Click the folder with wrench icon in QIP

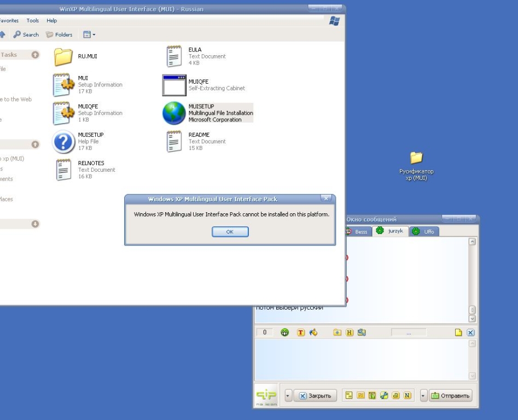(x=362, y=332)
